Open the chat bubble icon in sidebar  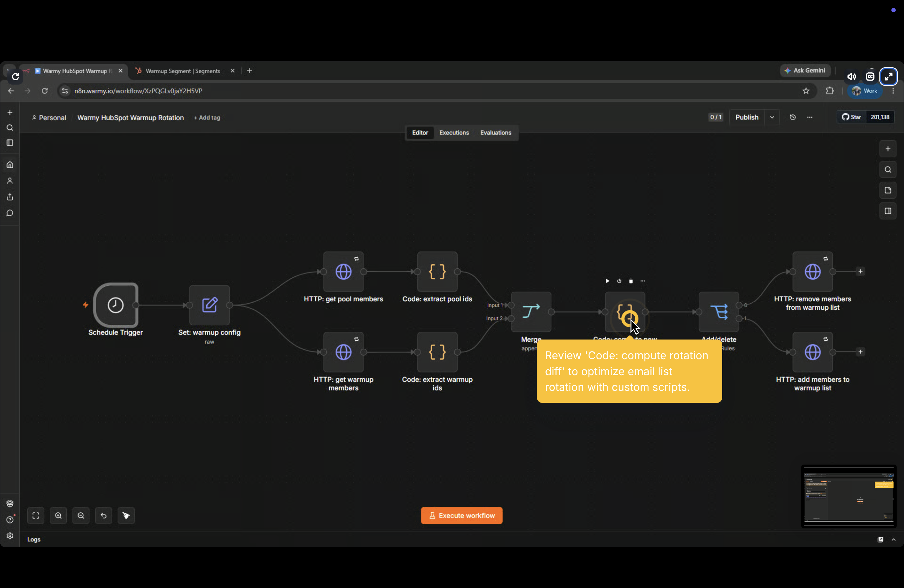[10, 213]
